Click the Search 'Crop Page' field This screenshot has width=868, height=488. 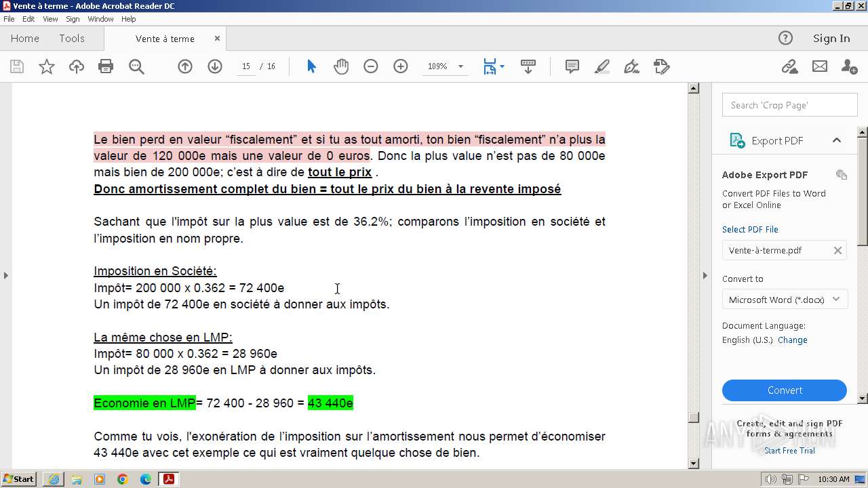[x=789, y=105]
